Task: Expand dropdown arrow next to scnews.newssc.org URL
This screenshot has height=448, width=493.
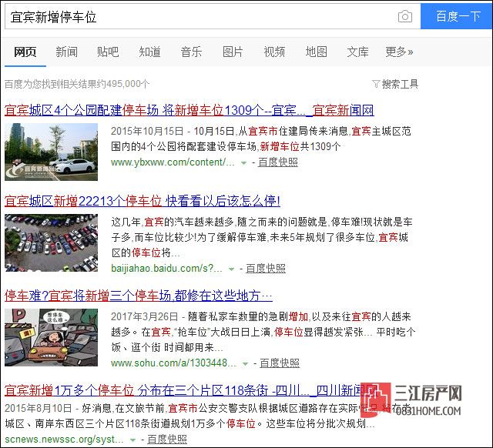Action: click(x=133, y=440)
